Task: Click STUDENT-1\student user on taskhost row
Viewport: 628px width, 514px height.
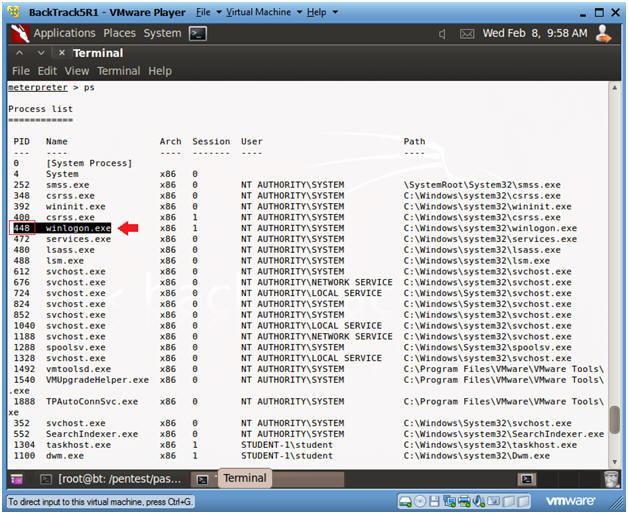Action: [287, 444]
